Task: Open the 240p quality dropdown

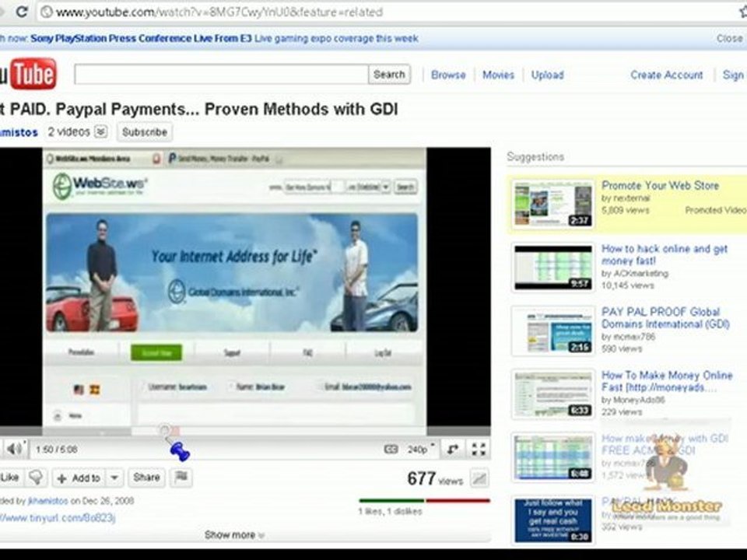Action: pyautogui.click(x=421, y=449)
